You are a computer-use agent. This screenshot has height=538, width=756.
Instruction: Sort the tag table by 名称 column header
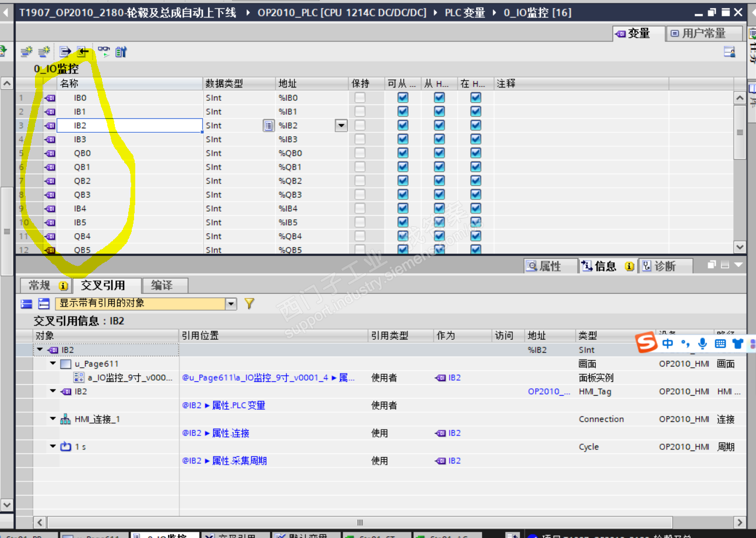coord(129,83)
